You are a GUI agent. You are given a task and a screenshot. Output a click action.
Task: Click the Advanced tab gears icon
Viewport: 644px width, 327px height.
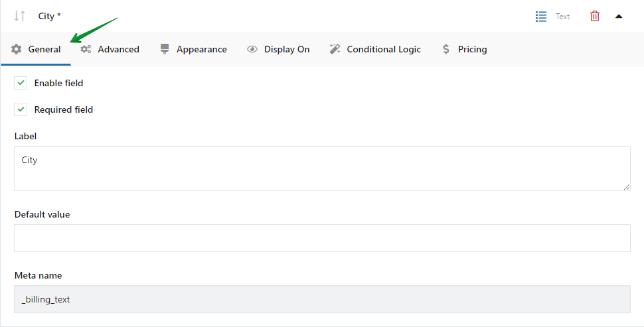86,49
